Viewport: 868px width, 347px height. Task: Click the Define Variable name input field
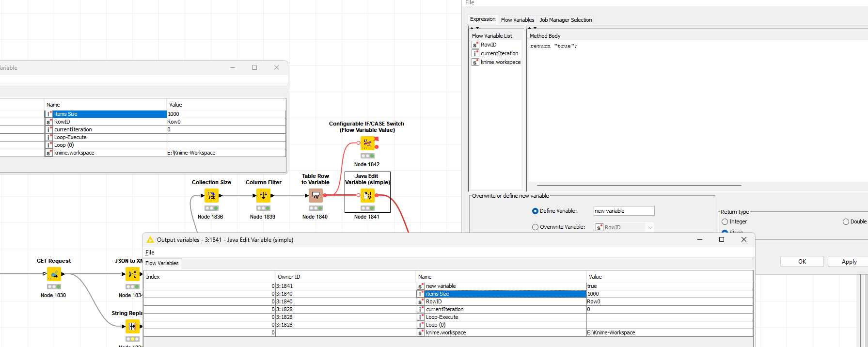(624, 211)
